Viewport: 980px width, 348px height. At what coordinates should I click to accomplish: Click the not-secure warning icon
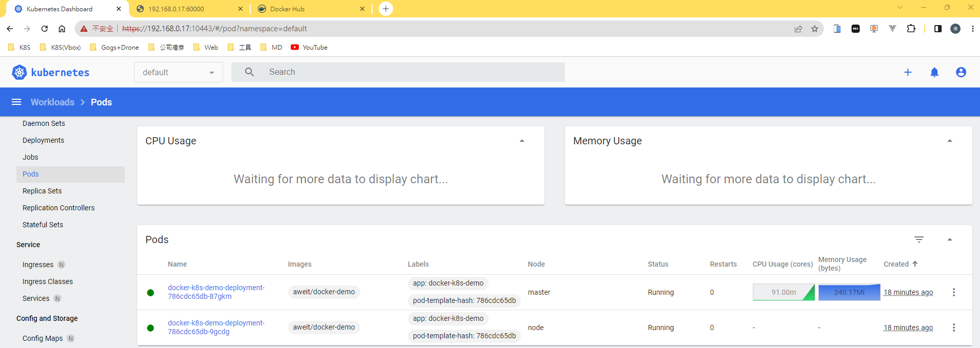[x=84, y=29]
